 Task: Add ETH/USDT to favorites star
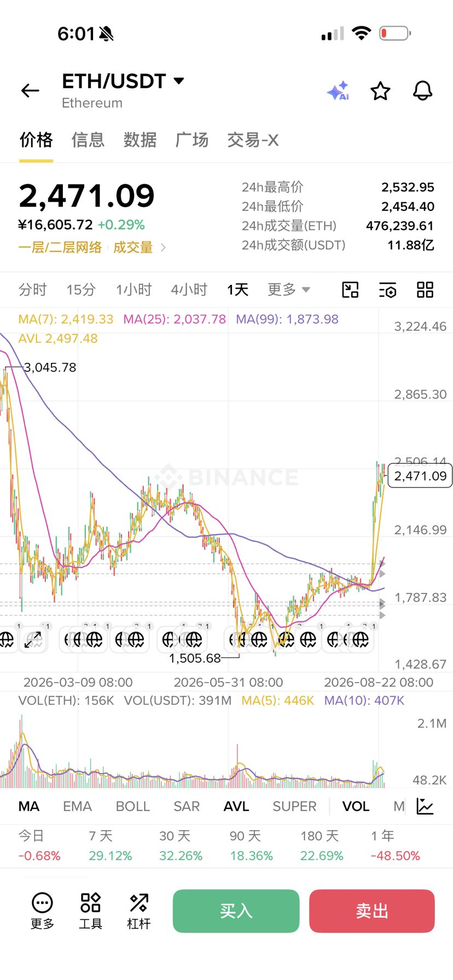coord(380,91)
